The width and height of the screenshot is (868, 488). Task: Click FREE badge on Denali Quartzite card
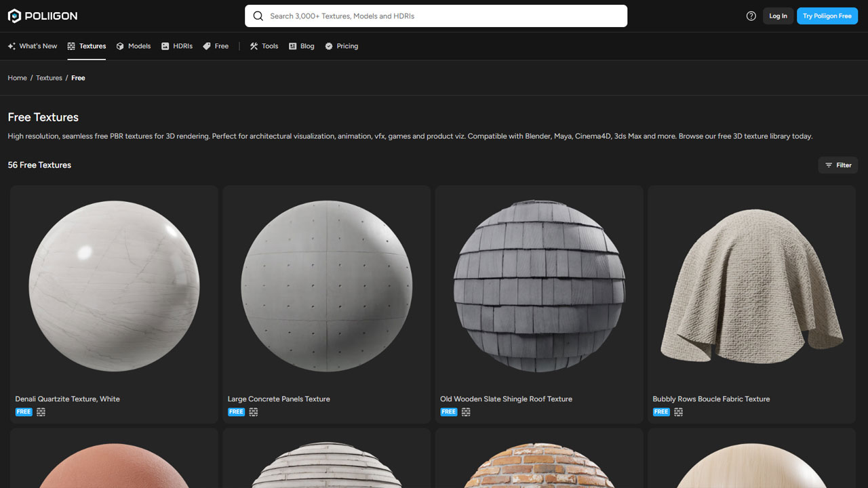24,412
